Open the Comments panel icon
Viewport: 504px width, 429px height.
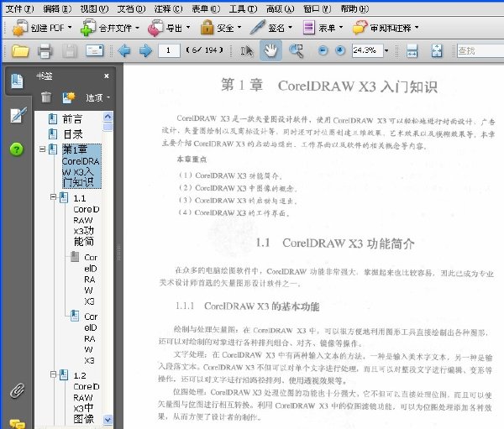point(18,424)
